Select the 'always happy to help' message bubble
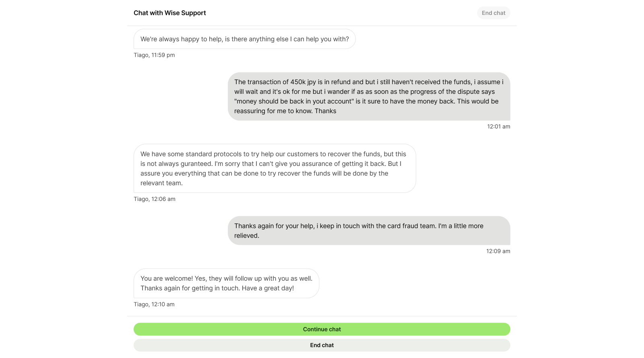The width and height of the screenshot is (644, 358). 245,39
